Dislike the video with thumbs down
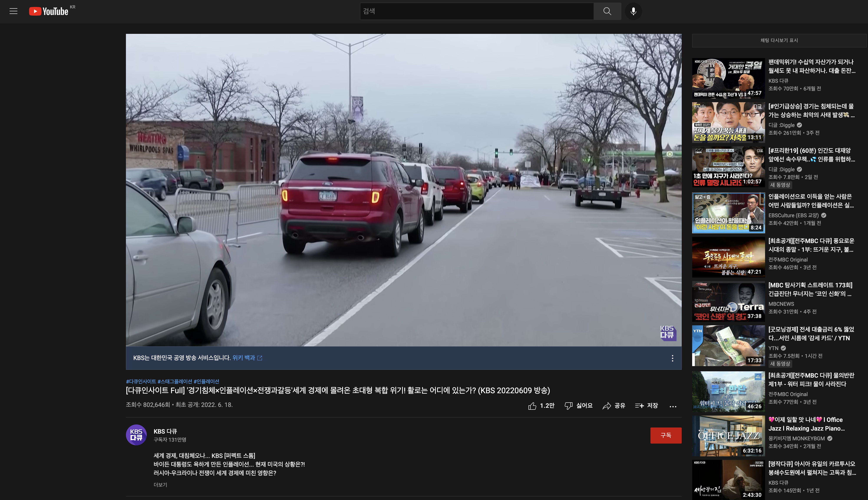Screen dimensions: 868x500 (x=569, y=406)
